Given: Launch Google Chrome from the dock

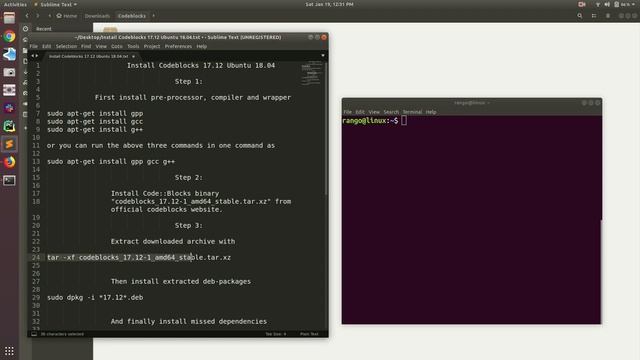Looking at the screenshot, I should [9, 36].
